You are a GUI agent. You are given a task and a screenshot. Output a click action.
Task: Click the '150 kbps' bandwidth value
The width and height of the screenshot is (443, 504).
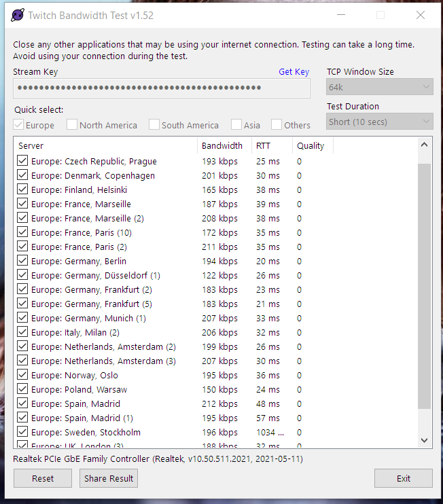tap(219, 390)
